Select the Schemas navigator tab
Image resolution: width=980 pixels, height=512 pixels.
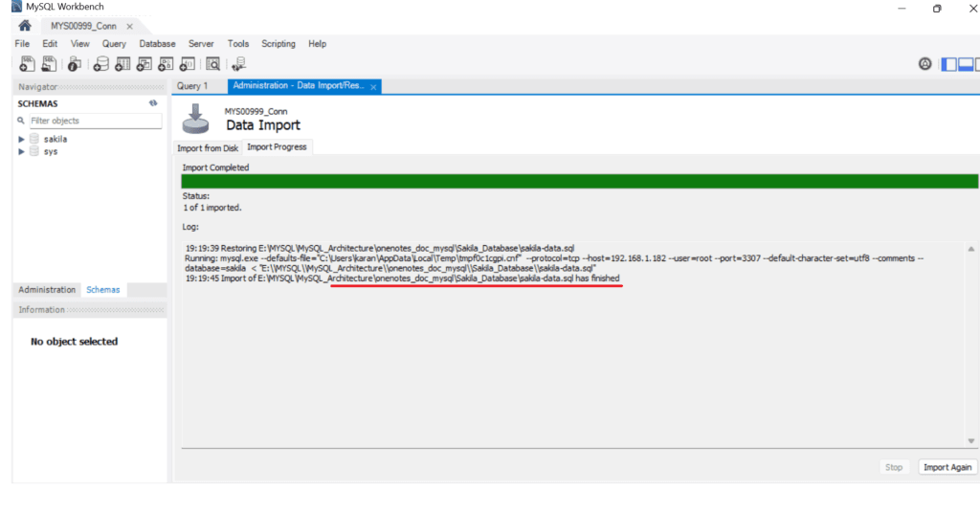click(x=103, y=289)
